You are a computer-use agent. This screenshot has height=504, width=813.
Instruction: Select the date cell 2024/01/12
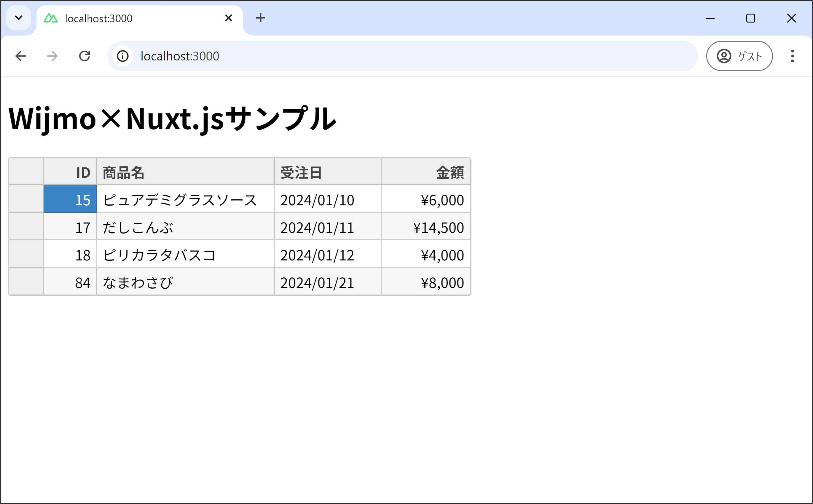coord(328,254)
